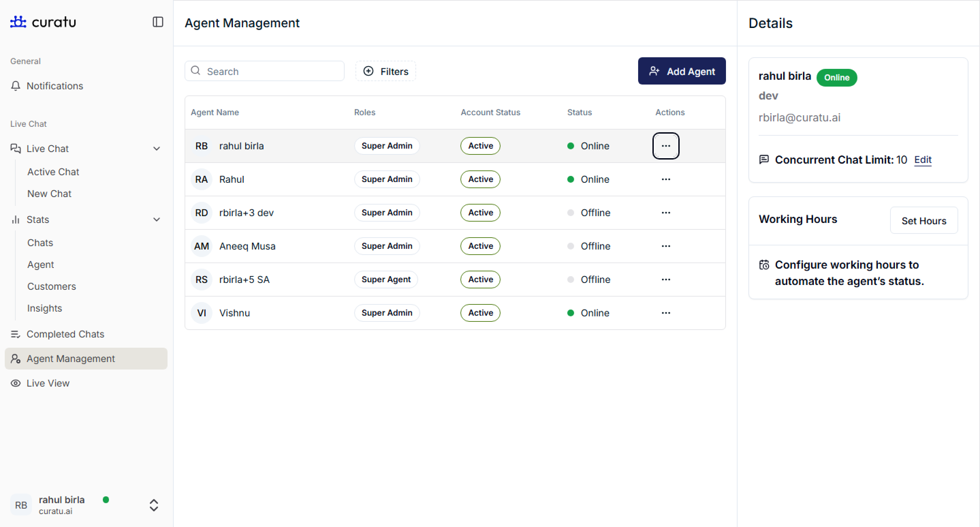Open actions menu for rbirla+5 SA
This screenshot has height=527, width=980.
(x=665, y=280)
